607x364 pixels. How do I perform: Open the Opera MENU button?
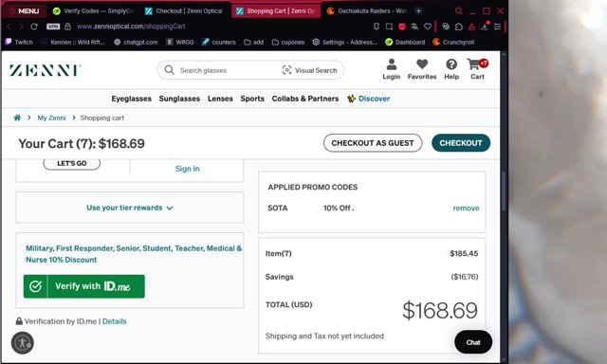click(24, 10)
